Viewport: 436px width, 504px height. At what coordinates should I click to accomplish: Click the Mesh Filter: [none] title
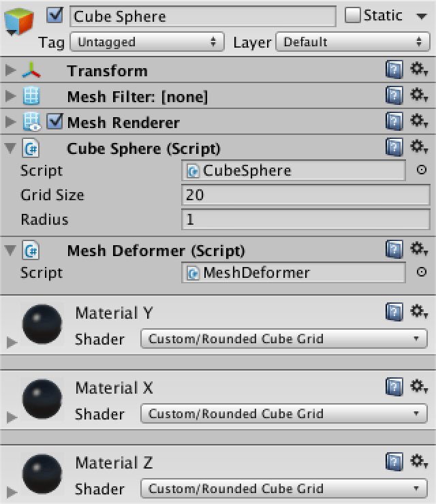pos(138,97)
